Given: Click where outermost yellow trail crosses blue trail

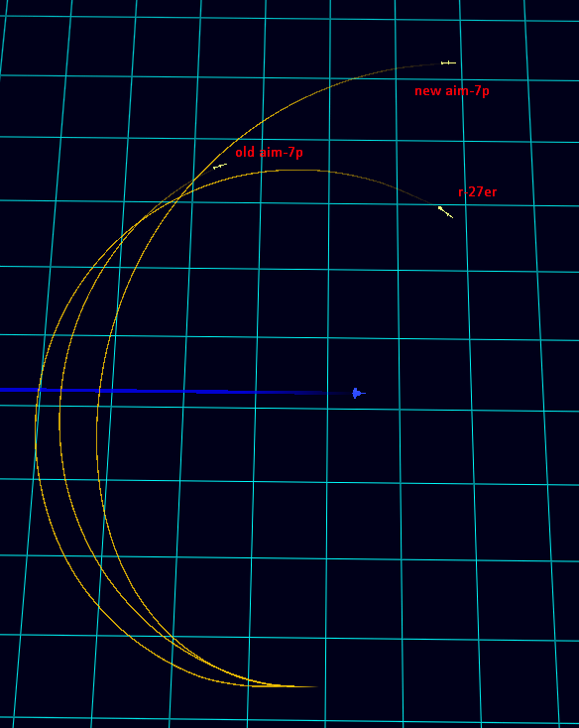Looking at the screenshot, I should tap(40, 390).
